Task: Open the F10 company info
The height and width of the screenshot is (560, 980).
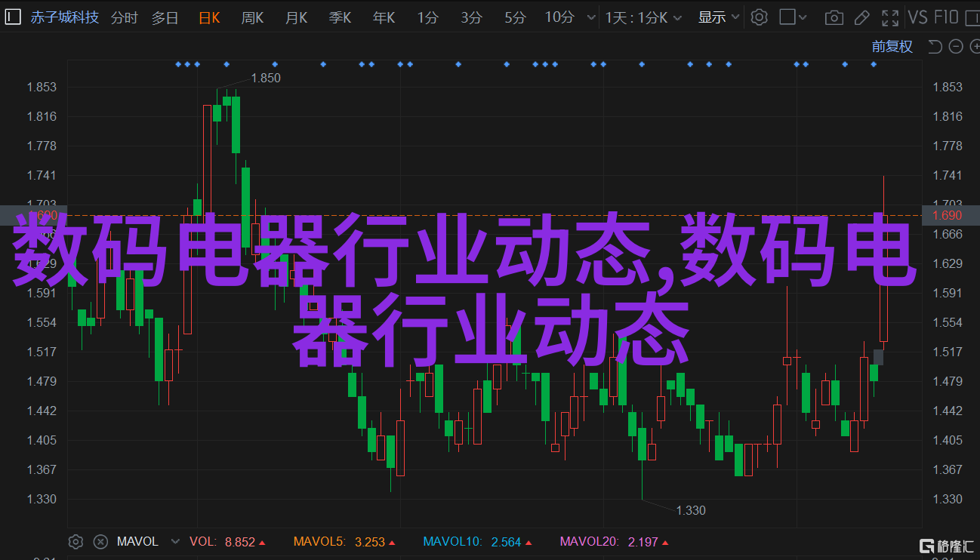Action: tap(946, 17)
